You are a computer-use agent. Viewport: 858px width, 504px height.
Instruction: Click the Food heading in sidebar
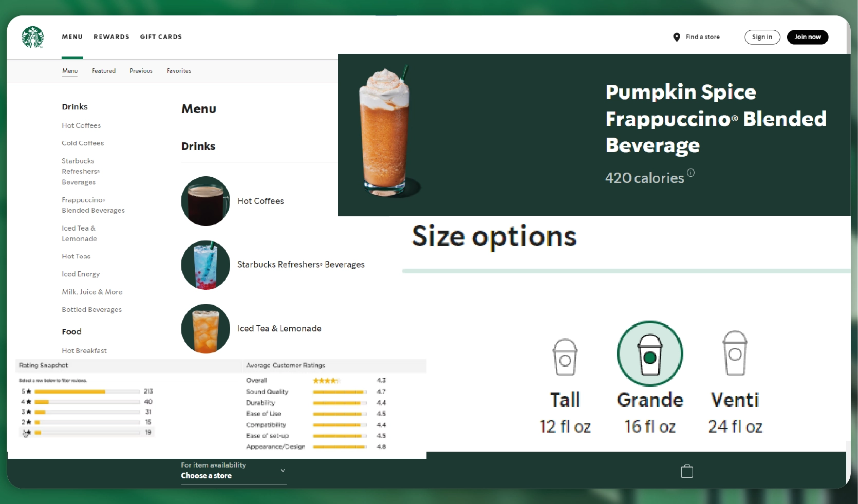[71, 331]
